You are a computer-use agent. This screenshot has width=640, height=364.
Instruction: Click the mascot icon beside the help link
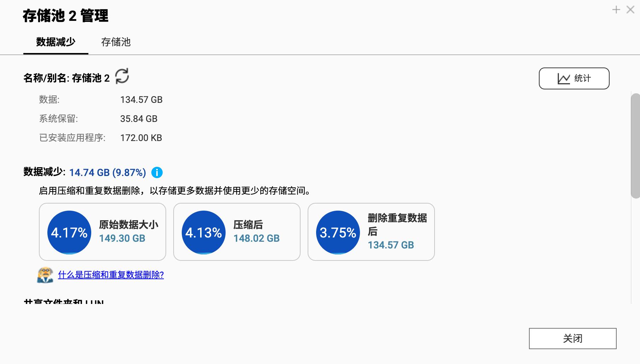(45, 275)
